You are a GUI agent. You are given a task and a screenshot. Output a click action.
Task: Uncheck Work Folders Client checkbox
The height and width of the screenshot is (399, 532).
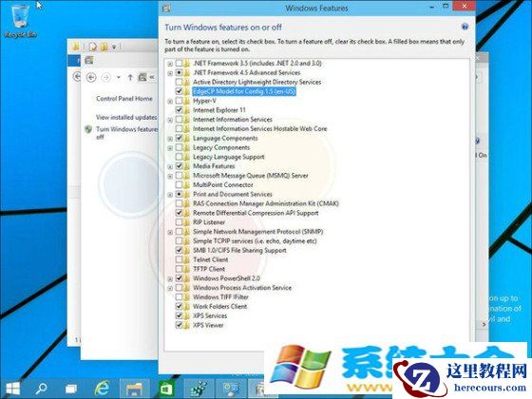(179, 306)
